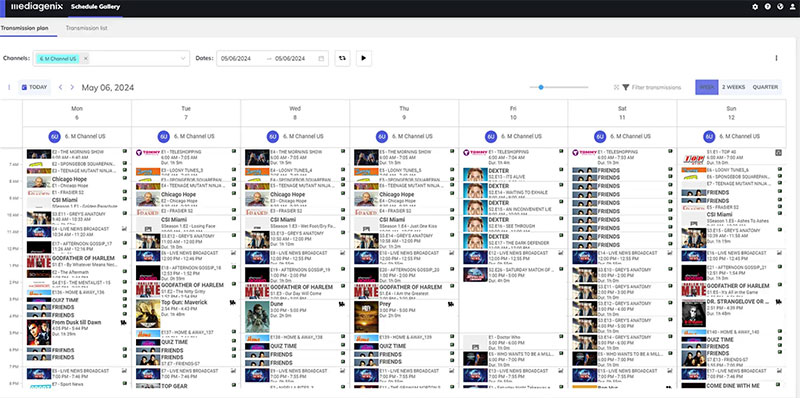This screenshot has height=398, width=800.
Task: Open the help question mark icon
Action: (767, 7)
